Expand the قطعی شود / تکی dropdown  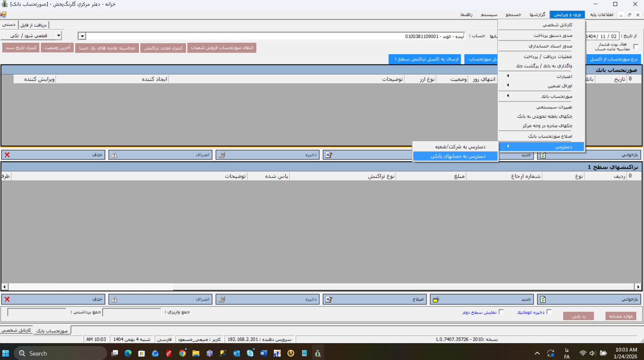(x=59, y=35)
